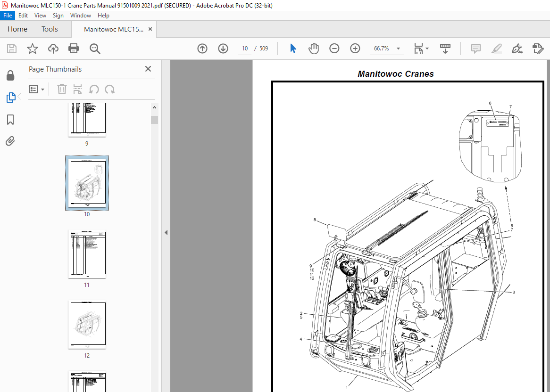This screenshot has height=392, width=550.
Task: Switch to the Tools tab
Action: (50, 29)
